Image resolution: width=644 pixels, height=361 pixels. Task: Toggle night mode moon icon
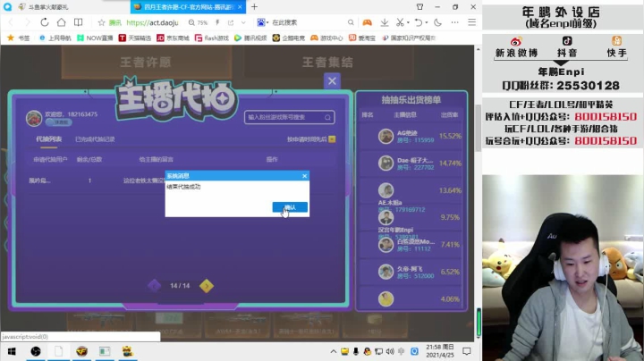coord(437,22)
